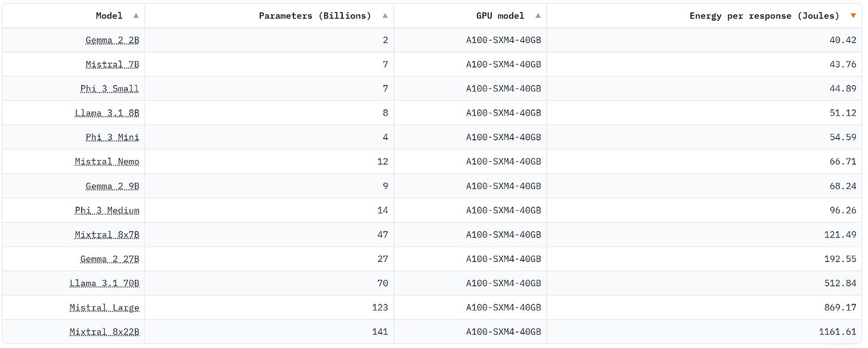
Task: Open the Phi 3 Medium link
Action: coord(107,211)
